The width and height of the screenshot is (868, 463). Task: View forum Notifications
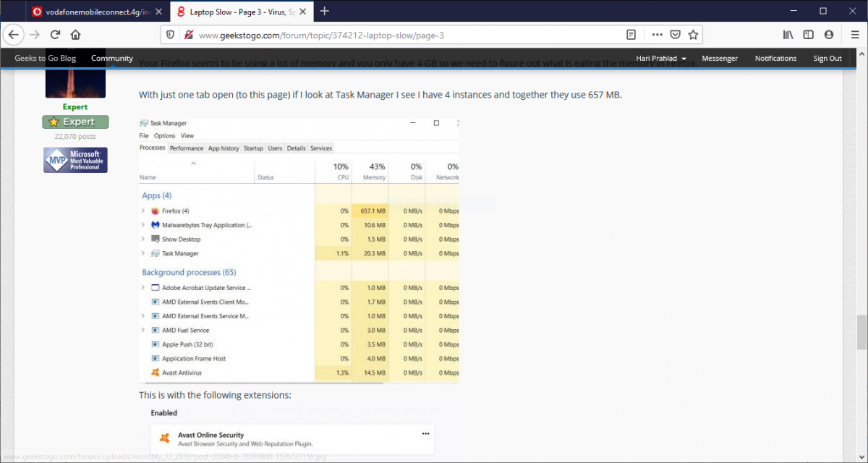point(775,59)
